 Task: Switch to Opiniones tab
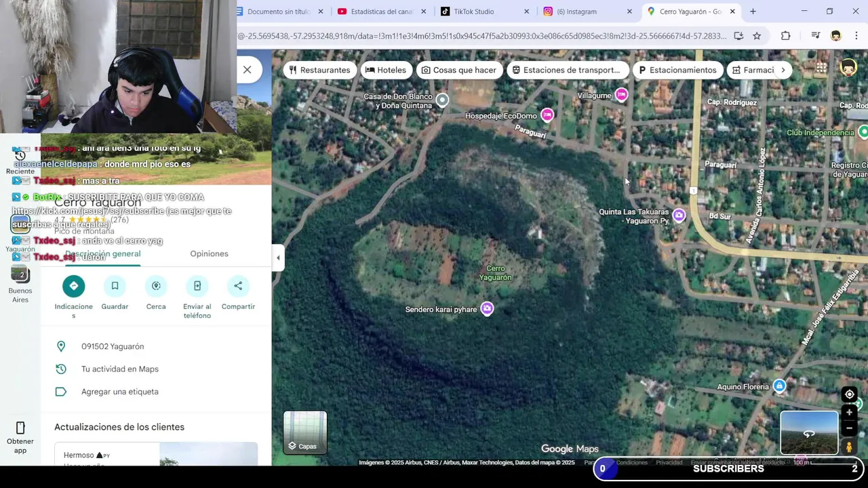coord(209,253)
